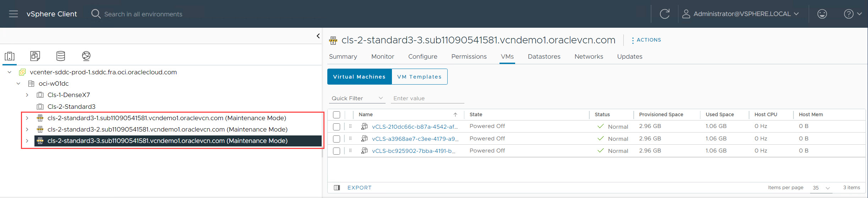This screenshot has height=198, width=868.
Task: Click the Enter value filter field
Action: (x=427, y=98)
